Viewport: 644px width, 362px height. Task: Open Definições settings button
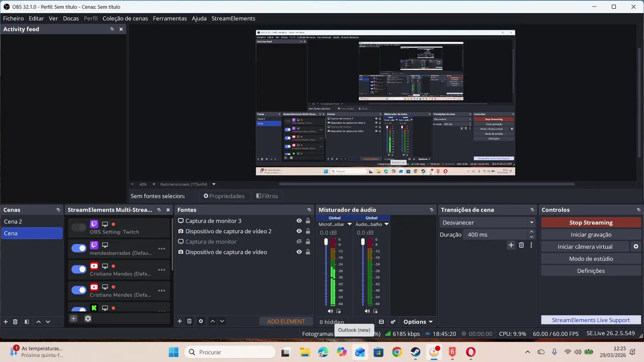click(591, 271)
